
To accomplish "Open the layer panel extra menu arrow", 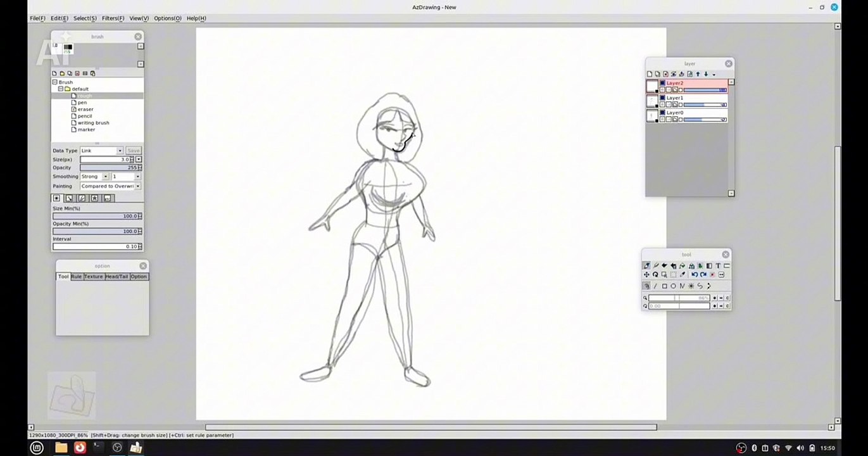I will [714, 75].
